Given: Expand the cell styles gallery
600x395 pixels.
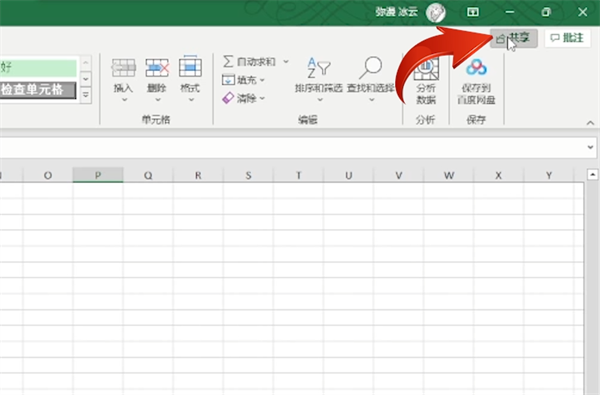Looking at the screenshot, I should point(86,95).
